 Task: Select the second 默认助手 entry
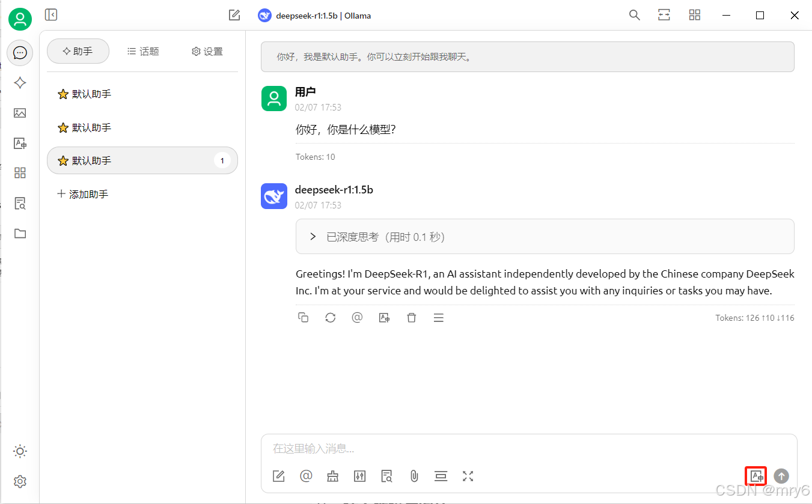142,127
